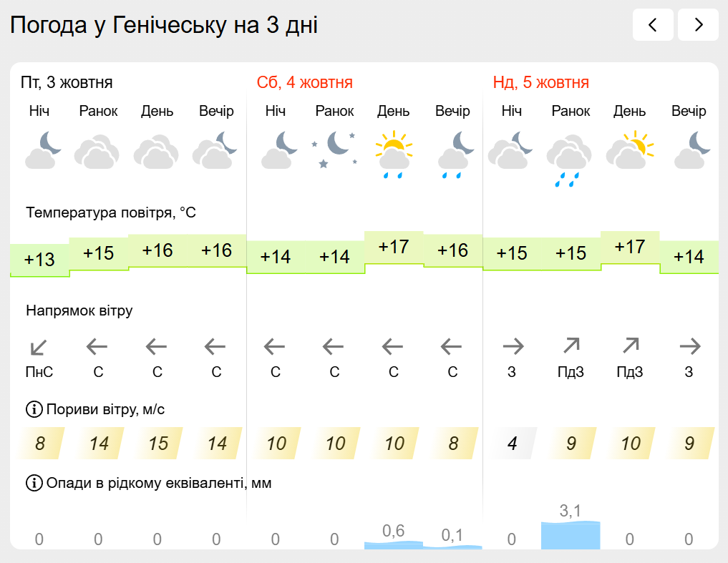Click the precipitation info icon
728x563 pixels.
click(x=34, y=484)
